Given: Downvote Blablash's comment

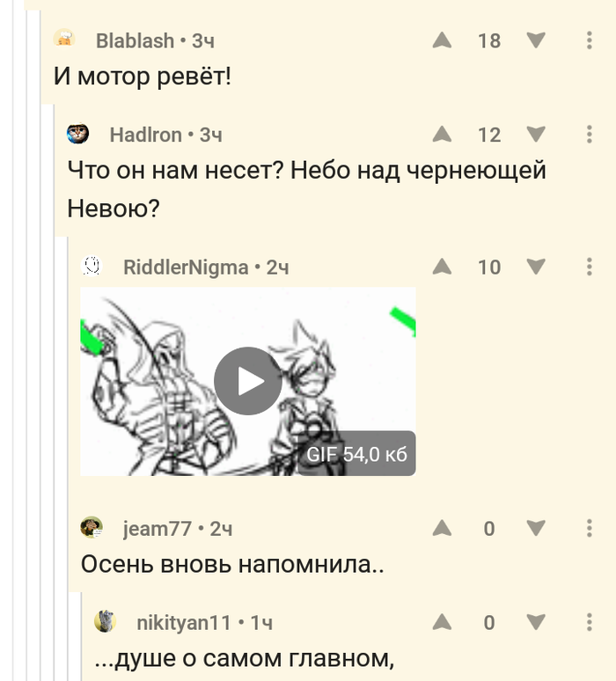Looking at the screenshot, I should (x=536, y=40).
